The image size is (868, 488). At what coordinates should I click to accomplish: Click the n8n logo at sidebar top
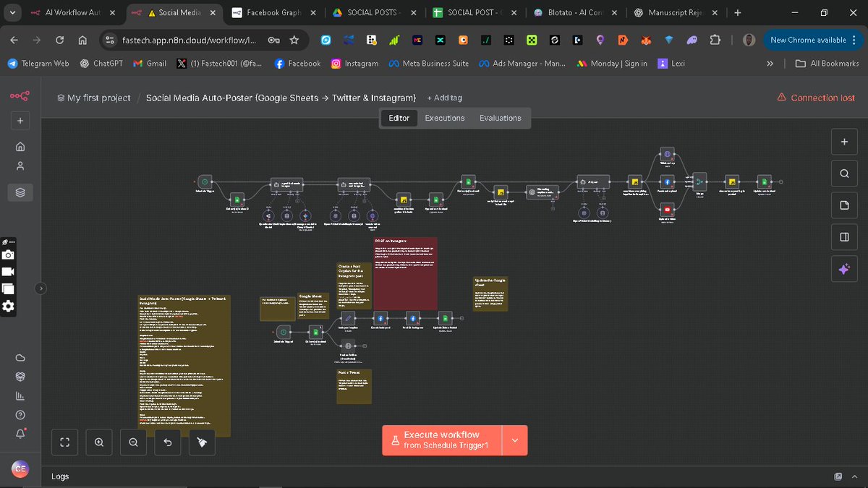[20, 96]
